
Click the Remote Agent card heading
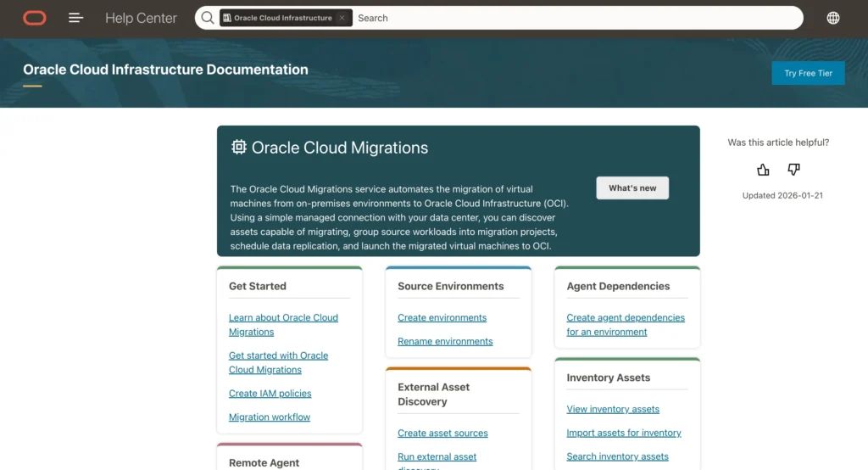click(x=264, y=463)
